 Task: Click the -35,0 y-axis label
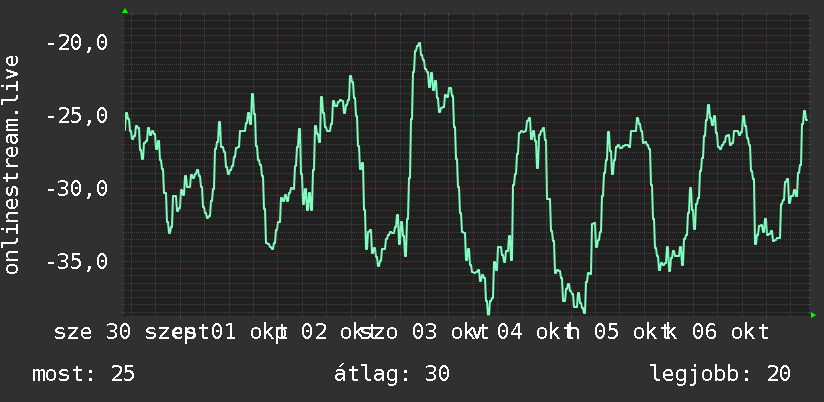(x=77, y=262)
